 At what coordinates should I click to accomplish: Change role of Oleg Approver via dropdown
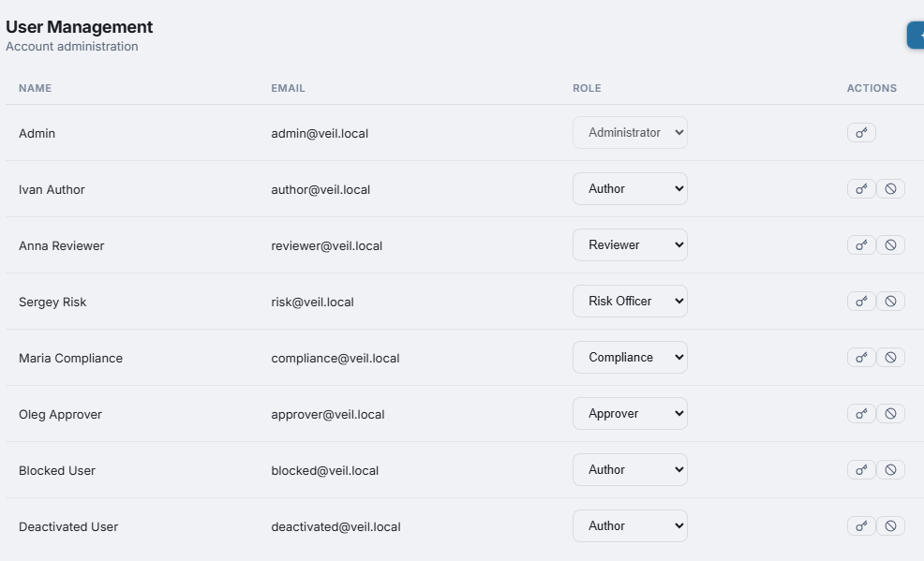[630, 414]
